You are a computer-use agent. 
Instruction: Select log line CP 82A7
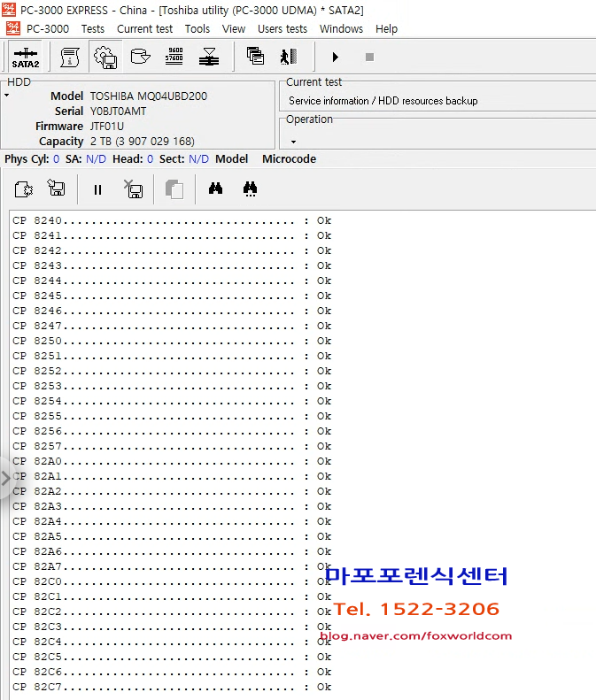click(172, 566)
